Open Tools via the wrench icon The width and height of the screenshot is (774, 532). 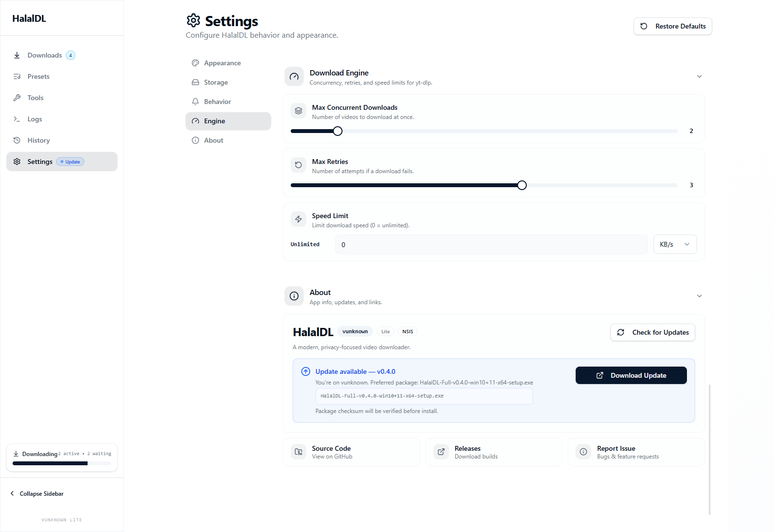tap(17, 98)
